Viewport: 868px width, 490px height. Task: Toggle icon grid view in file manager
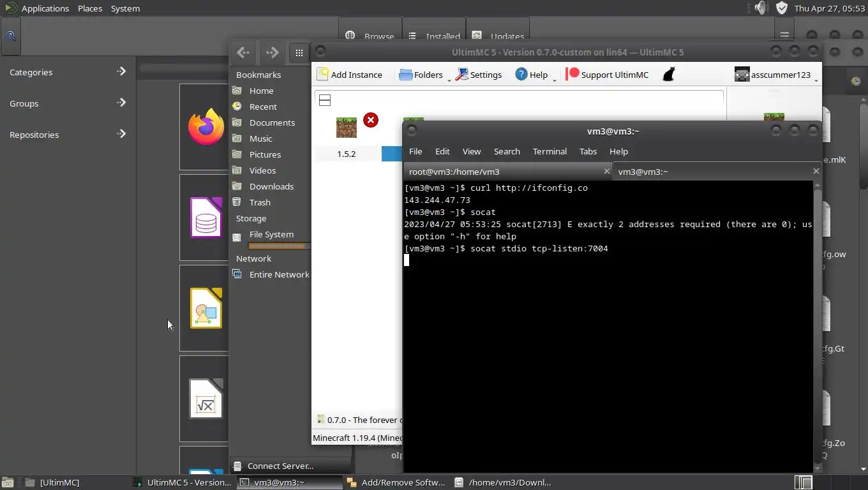pos(299,52)
